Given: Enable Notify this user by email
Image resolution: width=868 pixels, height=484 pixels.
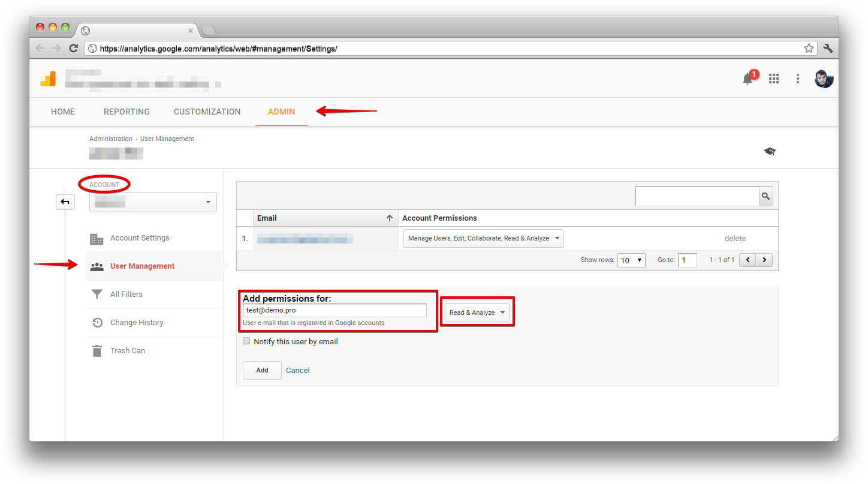Looking at the screenshot, I should coord(246,341).
